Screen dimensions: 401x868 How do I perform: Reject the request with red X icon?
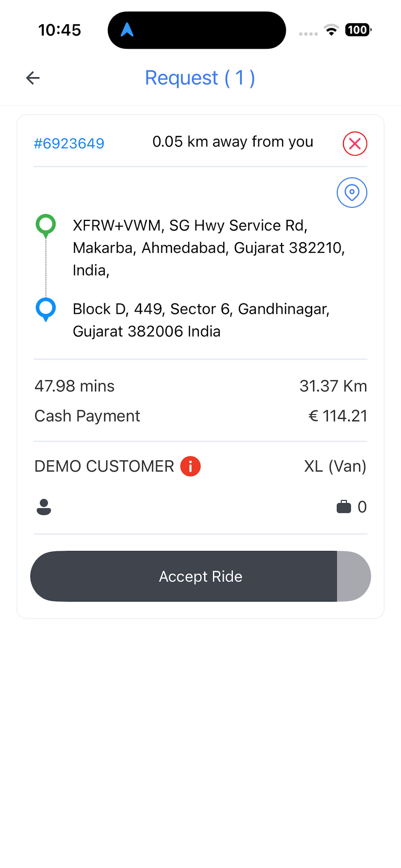pyautogui.click(x=355, y=144)
